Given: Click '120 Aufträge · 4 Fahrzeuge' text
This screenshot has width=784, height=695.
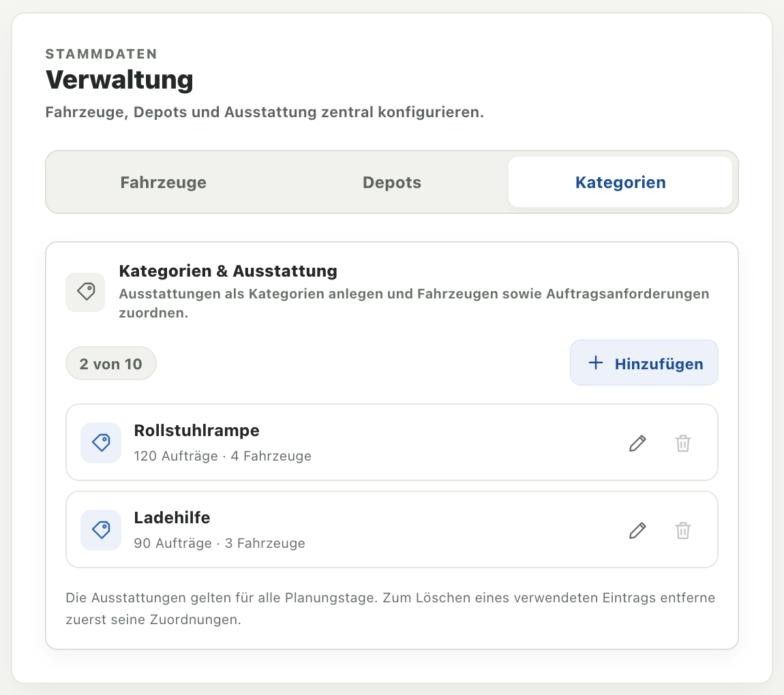Looking at the screenshot, I should click(x=222, y=456).
